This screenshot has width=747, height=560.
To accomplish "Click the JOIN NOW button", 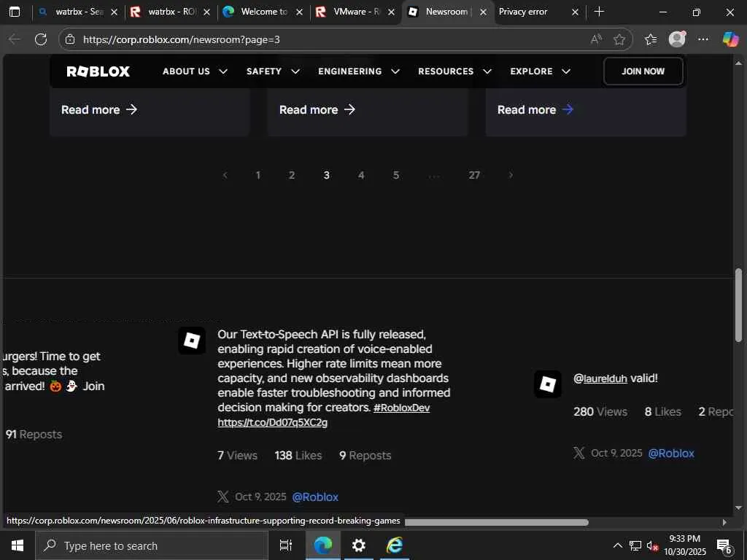I will pos(643,71).
